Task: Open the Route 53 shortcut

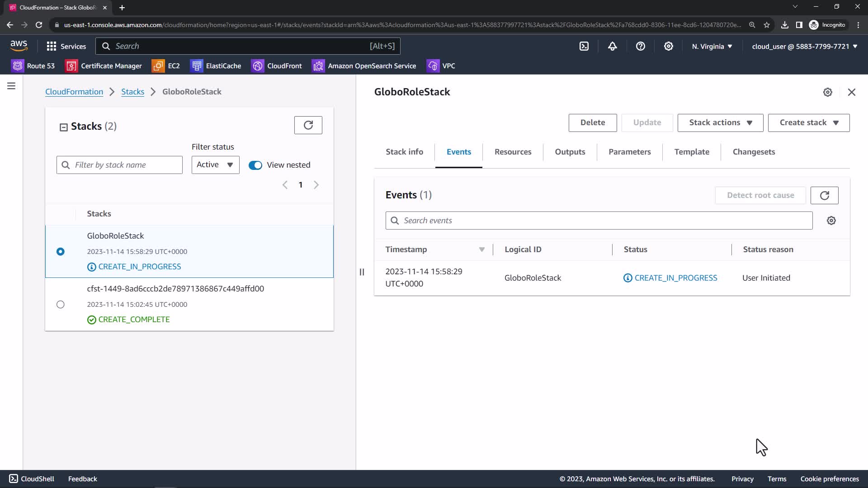Action: 33,66
